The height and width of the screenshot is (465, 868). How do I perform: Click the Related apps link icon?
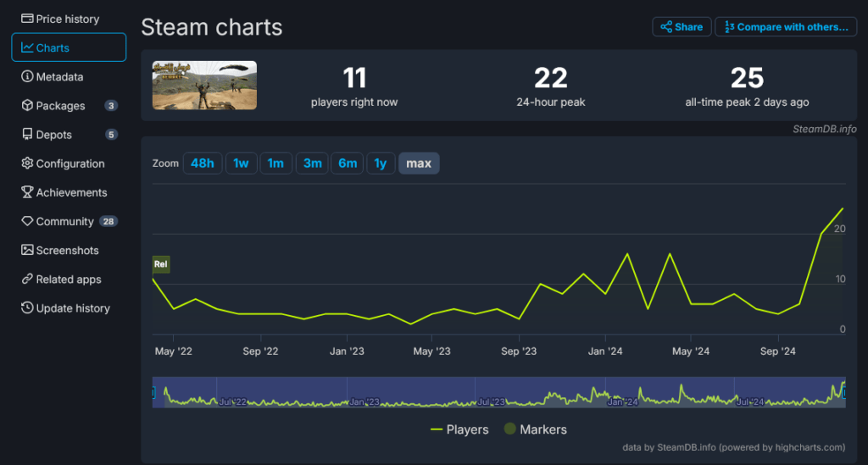tap(27, 279)
